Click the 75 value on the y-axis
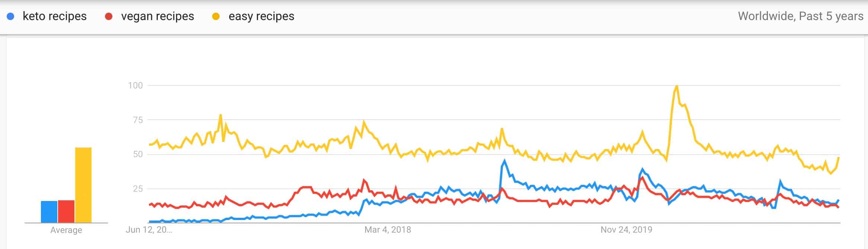This screenshot has height=249, width=868. click(x=137, y=120)
